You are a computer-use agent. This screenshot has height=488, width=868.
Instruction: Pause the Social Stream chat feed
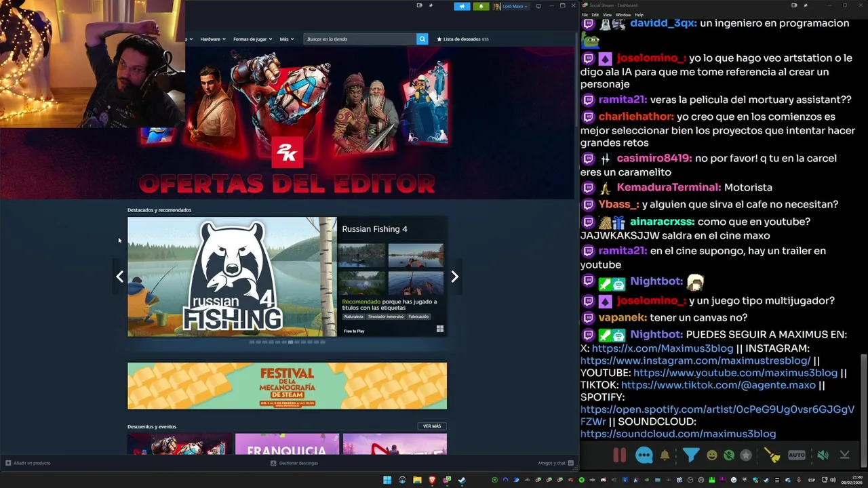click(x=619, y=455)
